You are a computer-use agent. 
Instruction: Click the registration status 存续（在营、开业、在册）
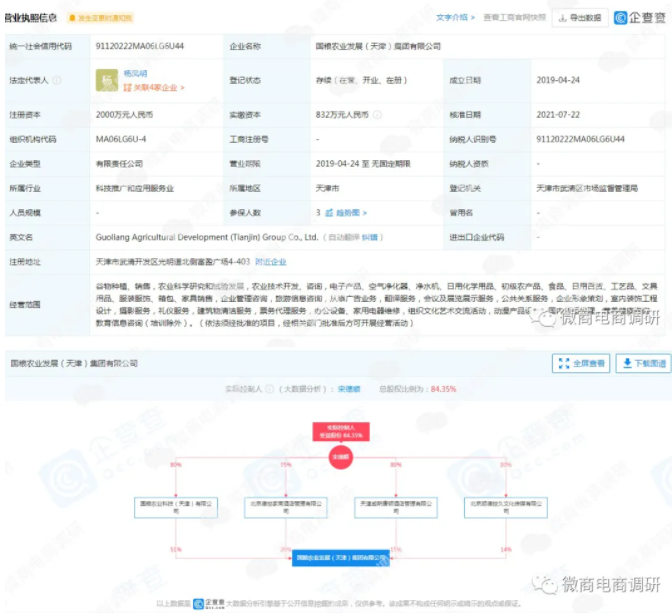[361, 80]
